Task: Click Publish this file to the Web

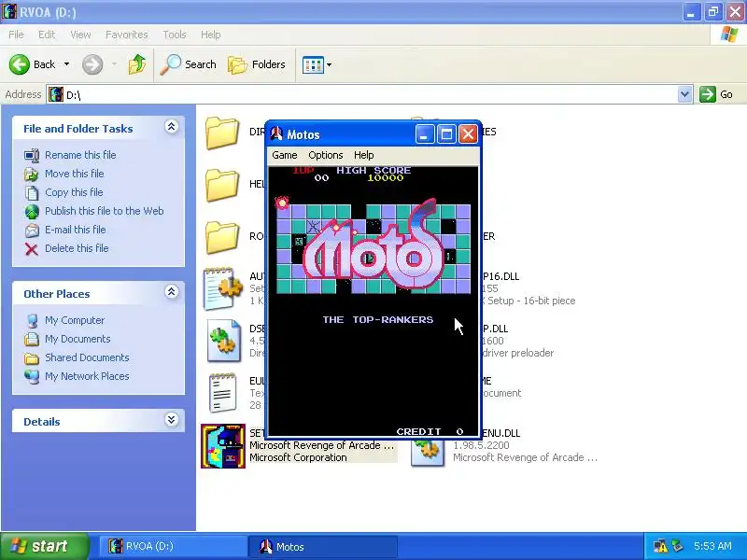Action: coord(105,211)
